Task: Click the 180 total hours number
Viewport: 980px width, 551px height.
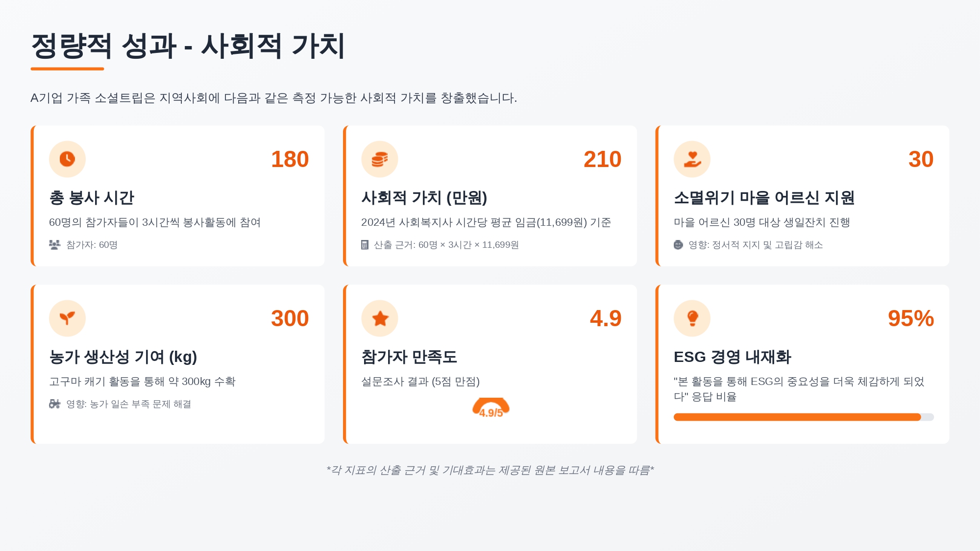Action: point(290,159)
